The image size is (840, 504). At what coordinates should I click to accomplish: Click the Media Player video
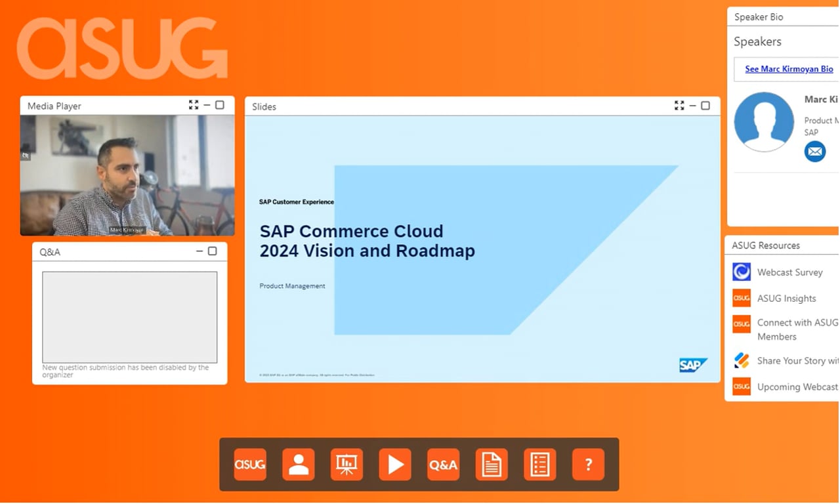(127, 175)
